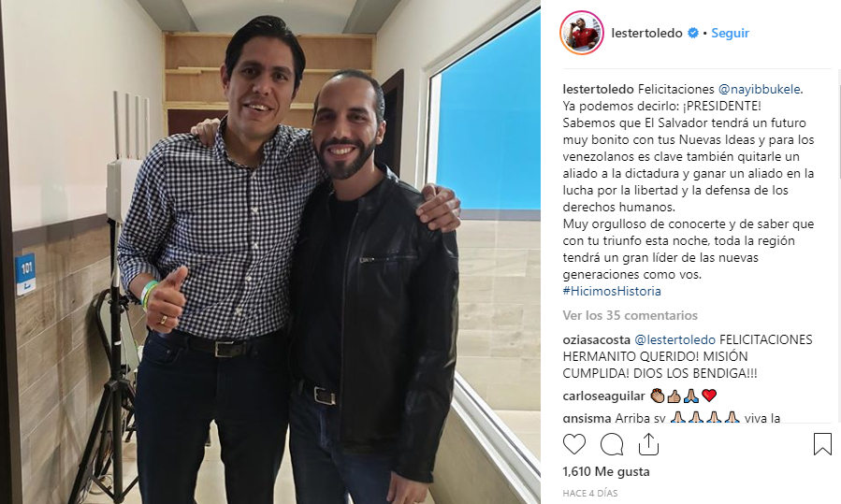Click the post photo of two men
The image size is (841, 504).
(x=270, y=252)
